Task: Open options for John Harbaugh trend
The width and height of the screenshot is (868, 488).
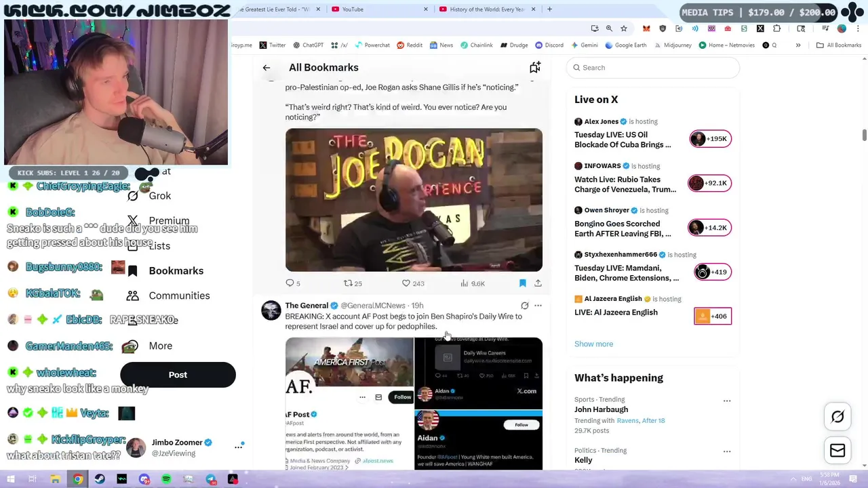Action: pyautogui.click(x=727, y=401)
